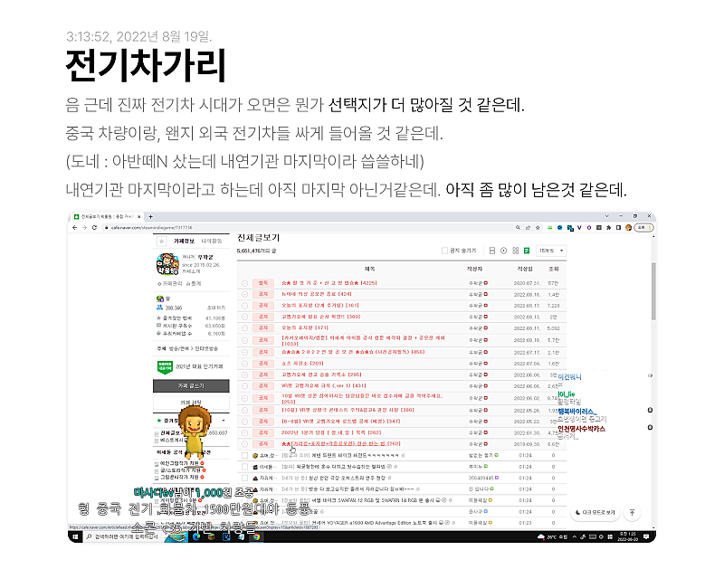Select the green board list view icon
The image size is (724, 588).
pos(527,251)
